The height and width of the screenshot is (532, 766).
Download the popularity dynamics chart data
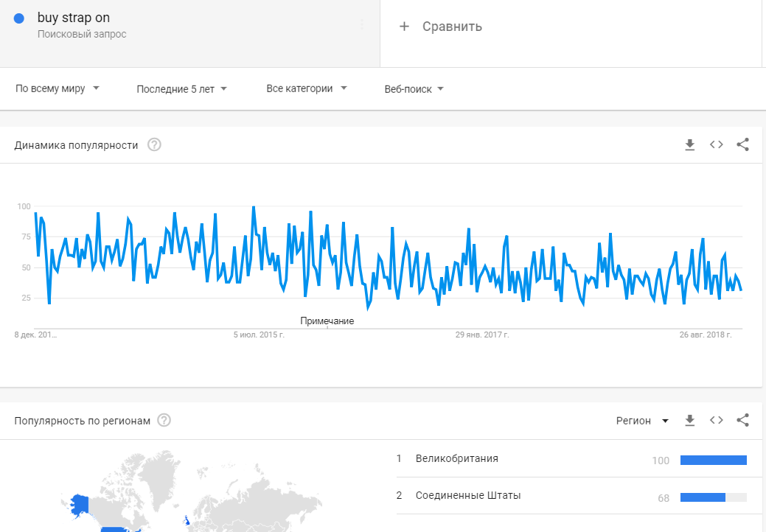pos(689,145)
